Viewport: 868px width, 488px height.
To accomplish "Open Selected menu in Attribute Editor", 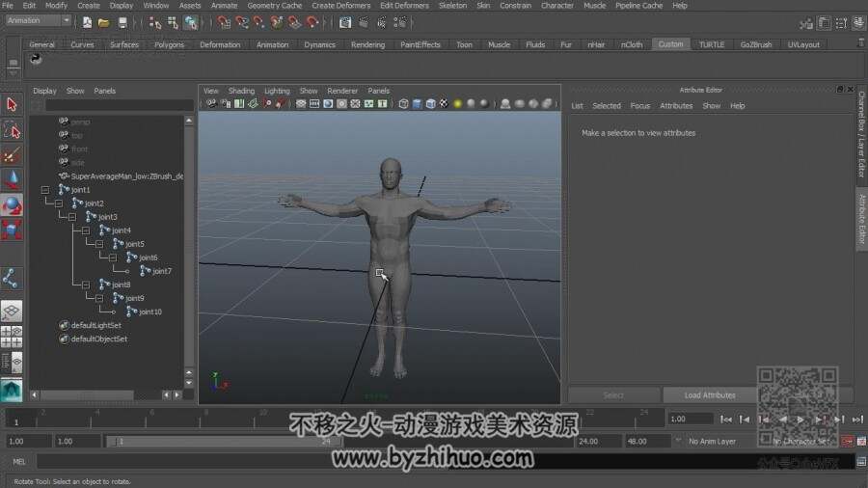I will point(607,106).
